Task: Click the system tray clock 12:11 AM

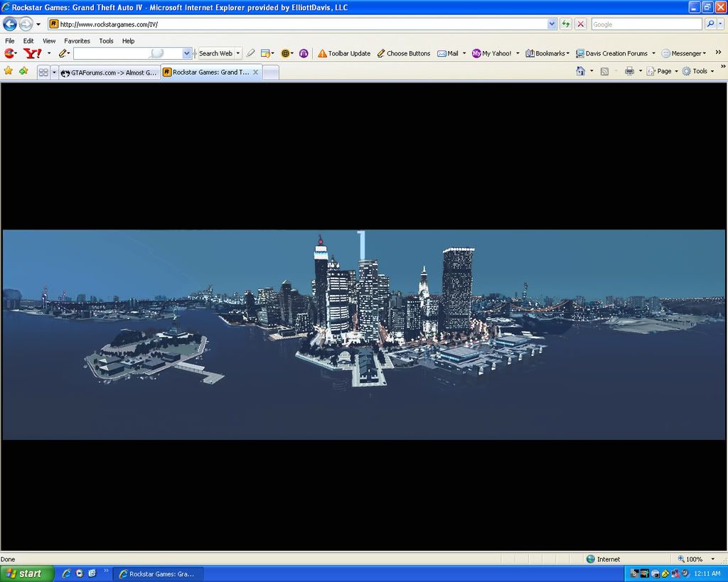Action: 707,574
